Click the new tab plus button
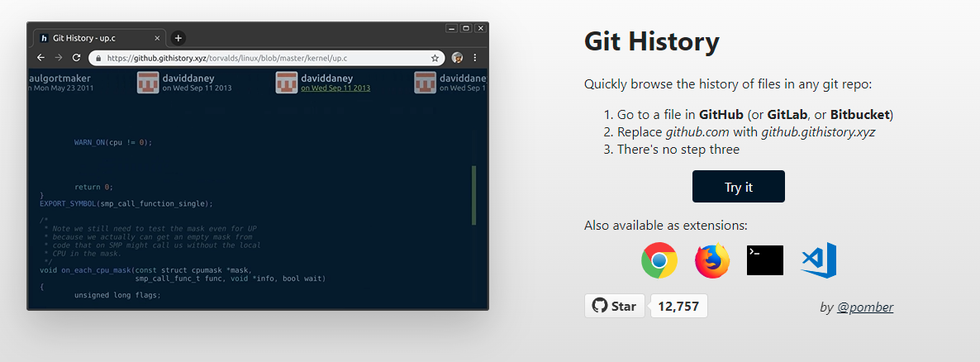The height and width of the screenshot is (362, 980). (178, 38)
